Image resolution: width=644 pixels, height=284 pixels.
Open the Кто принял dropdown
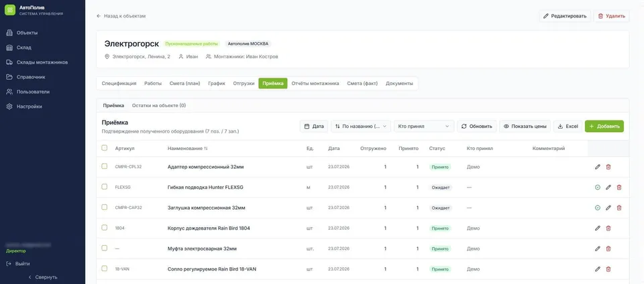pos(424,126)
